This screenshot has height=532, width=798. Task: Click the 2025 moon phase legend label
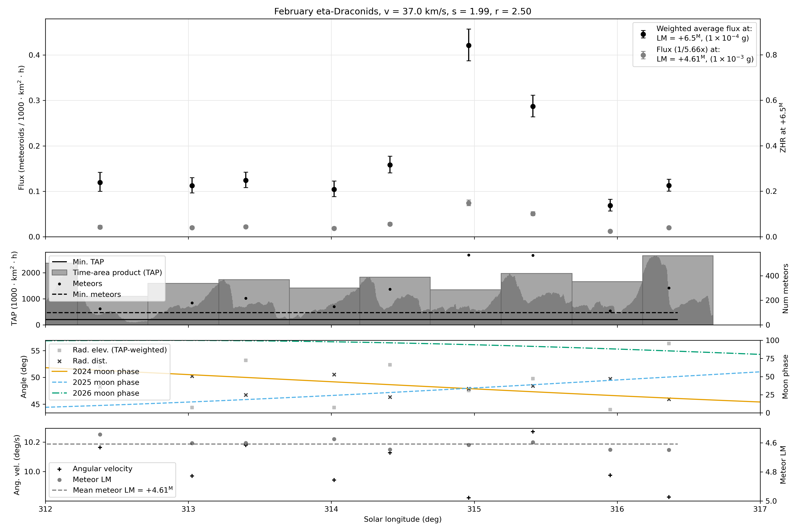[x=106, y=382]
